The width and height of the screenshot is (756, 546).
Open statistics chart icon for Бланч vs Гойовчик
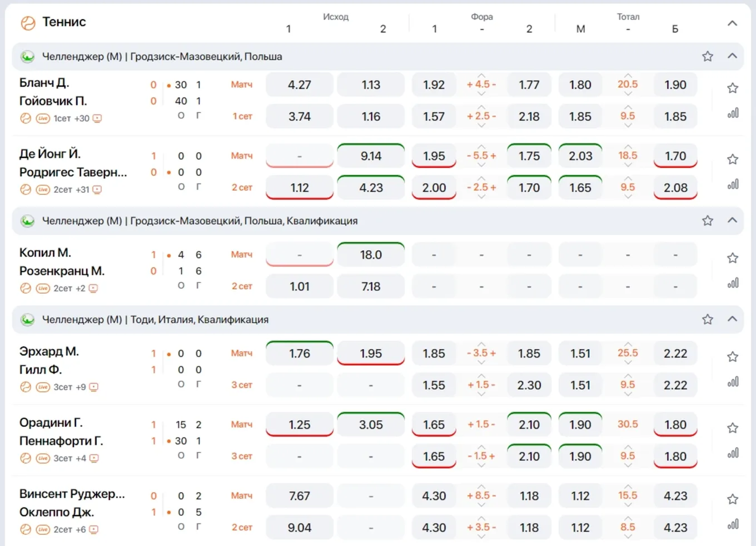coord(733,113)
